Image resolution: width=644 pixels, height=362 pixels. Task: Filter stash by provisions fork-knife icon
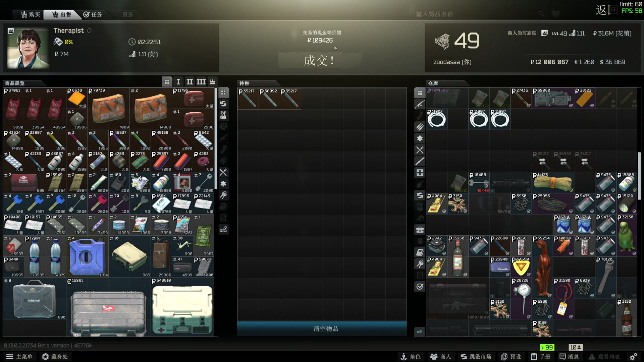420,150
